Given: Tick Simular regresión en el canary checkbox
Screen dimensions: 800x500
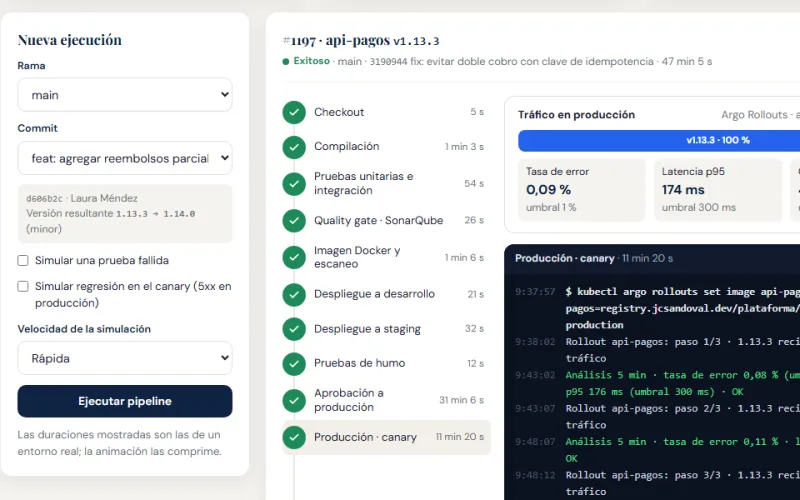Looking at the screenshot, I should [23, 286].
